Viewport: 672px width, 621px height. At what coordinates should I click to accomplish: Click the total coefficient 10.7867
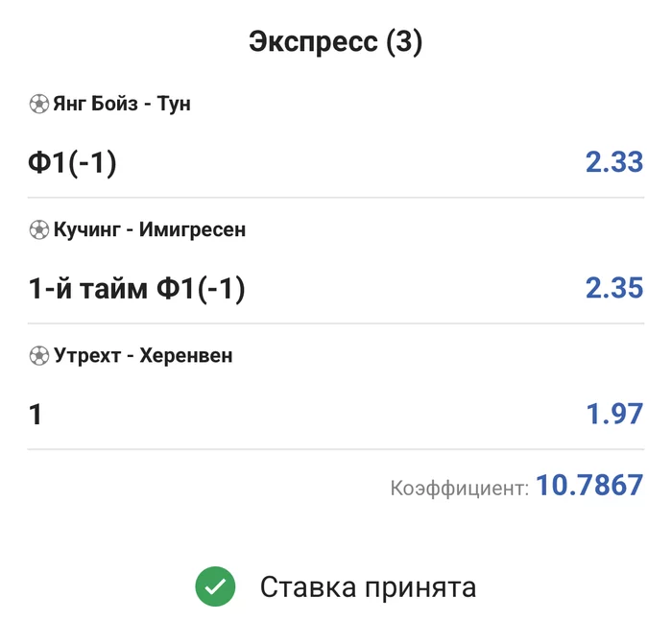[588, 486]
